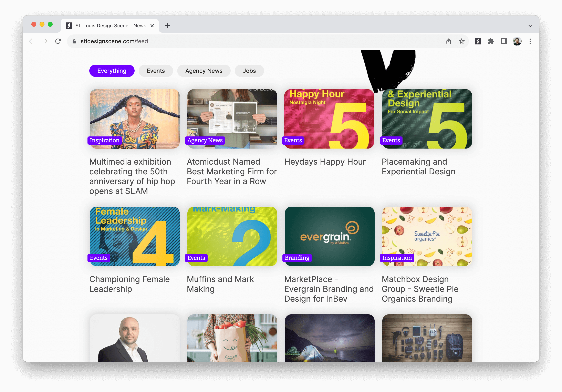
Task: Reload the current page
Action: 58,41
